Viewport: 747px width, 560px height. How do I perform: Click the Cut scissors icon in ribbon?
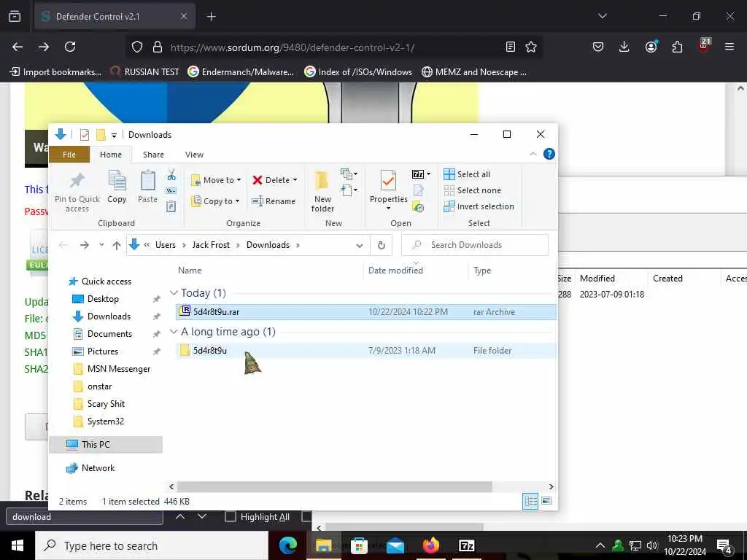point(171,175)
